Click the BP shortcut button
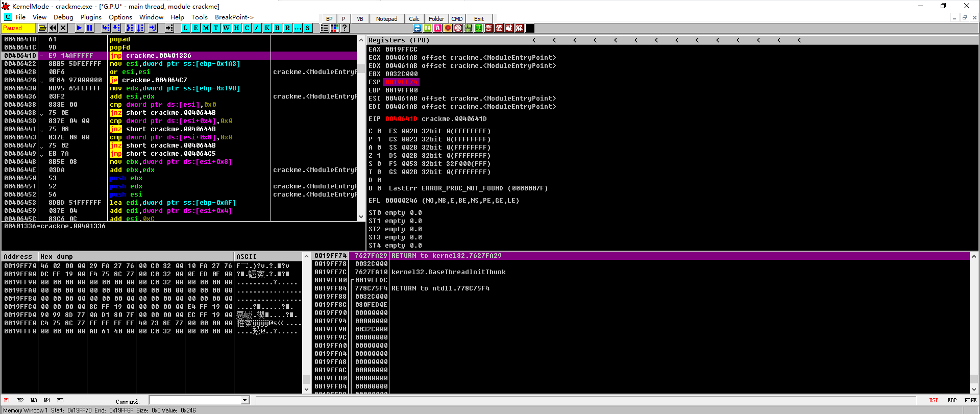Viewport: 980px width, 414px height. pos(329,19)
